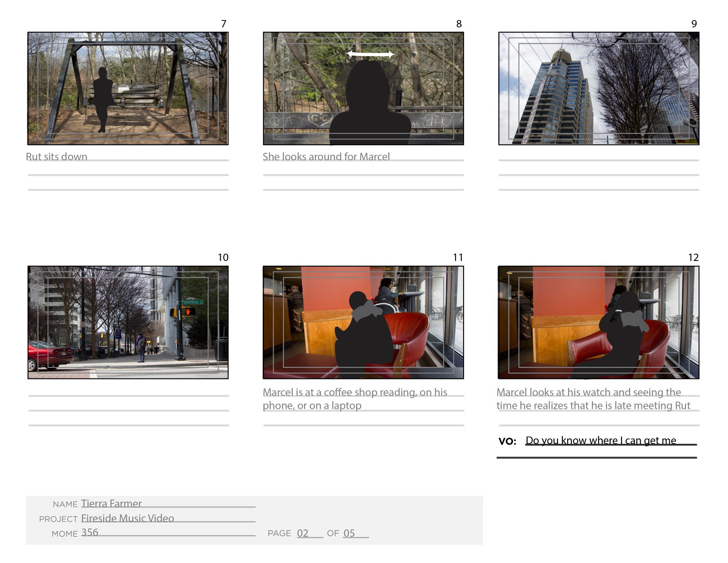Click voiceover text "Do you know where I can get me"
The image size is (728, 563).
tap(601, 440)
